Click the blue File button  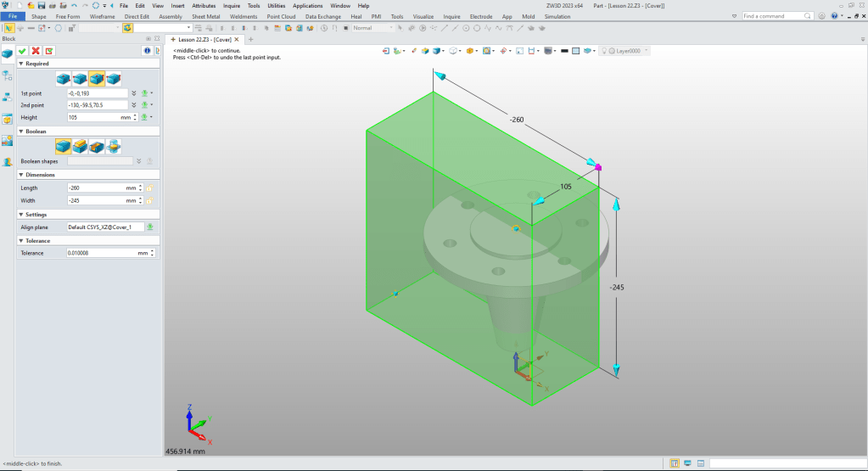(x=13, y=16)
